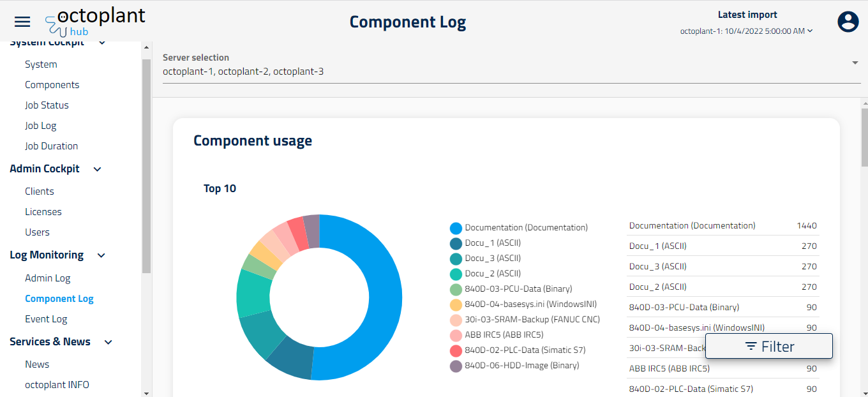This screenshot has height=397, width=868.
Task: Click the octoplant hub logo
Action: tap(95, 21)
